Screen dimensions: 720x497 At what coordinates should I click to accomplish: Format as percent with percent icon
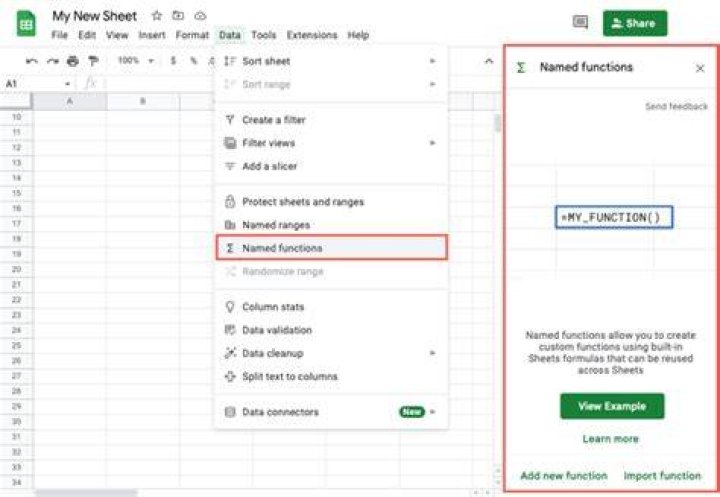tap(194, 61)
